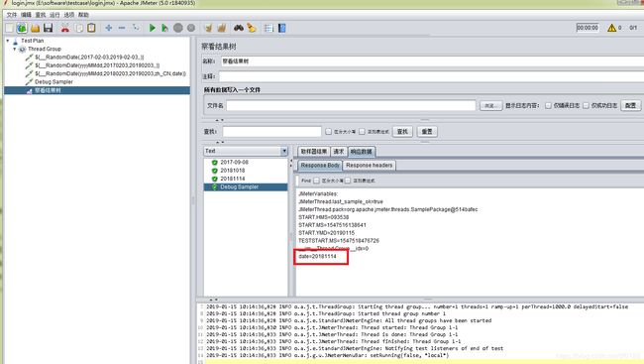Screen dimensions: 644x364
Task: Click the configure button by filename
Action: 630,106
